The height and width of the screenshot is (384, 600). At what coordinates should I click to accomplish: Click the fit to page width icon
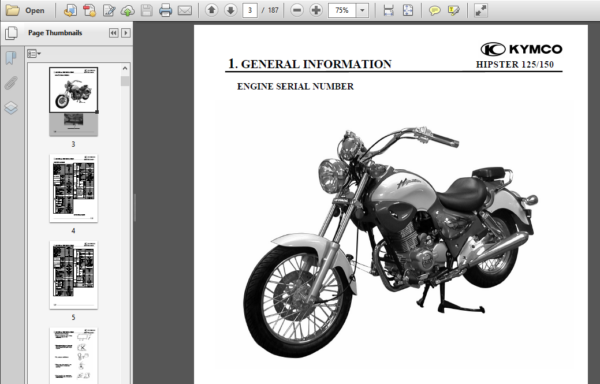pos(388,10)
